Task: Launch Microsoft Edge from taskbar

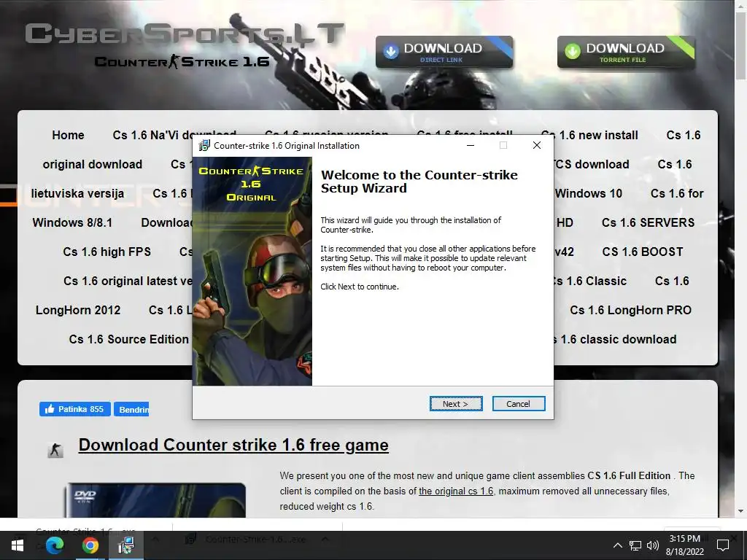Action: point(54,545)
